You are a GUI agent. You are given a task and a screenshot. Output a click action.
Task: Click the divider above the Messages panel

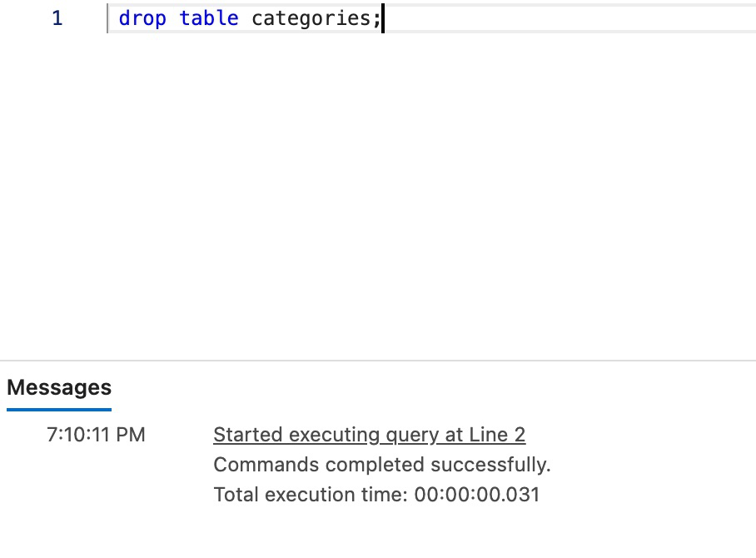pyautogui.click(x=378, y=361)
